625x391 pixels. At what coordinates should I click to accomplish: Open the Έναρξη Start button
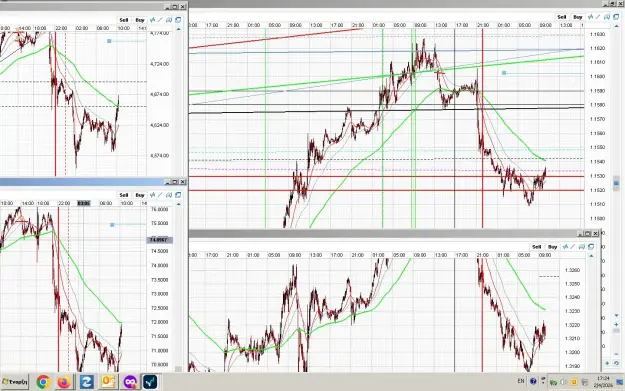pos(15,382)
